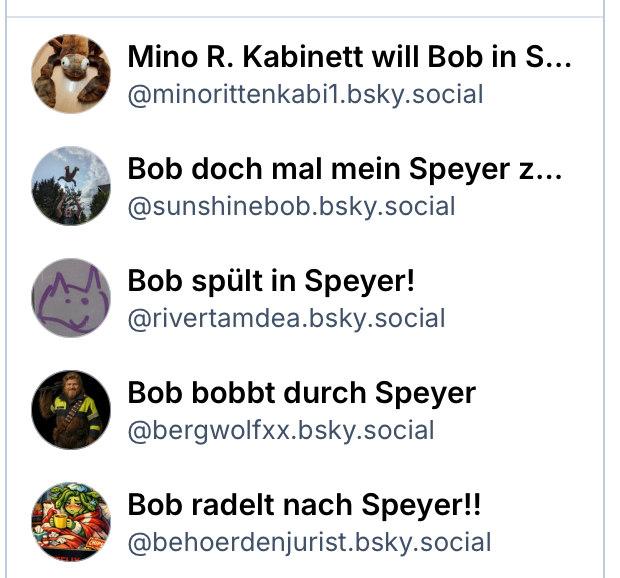Click the name "Bob radelt nach Speyer!!"
Image resolution: width=620 pixels, height=578 pixels.
coord(304,505)
